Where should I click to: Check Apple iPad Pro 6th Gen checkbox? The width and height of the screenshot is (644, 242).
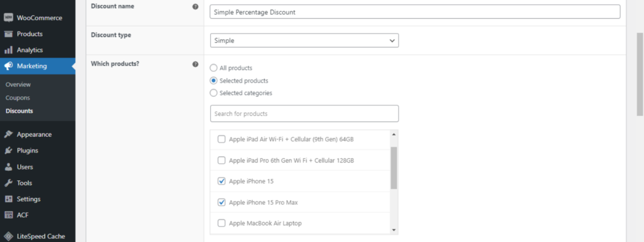[221, 160]
